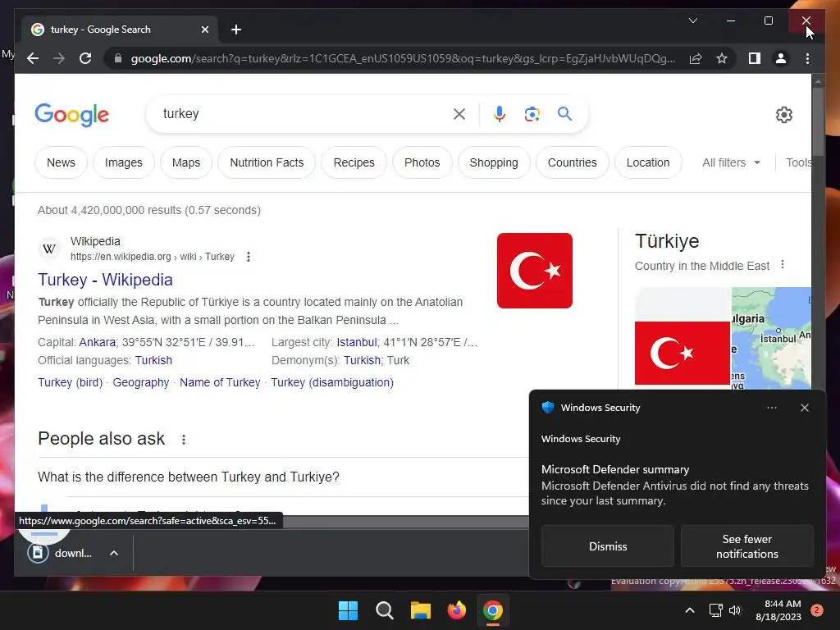Viewport: 840px width, 630px height.
Task: Go to Google home via logo
Action: tap(72, 115)
